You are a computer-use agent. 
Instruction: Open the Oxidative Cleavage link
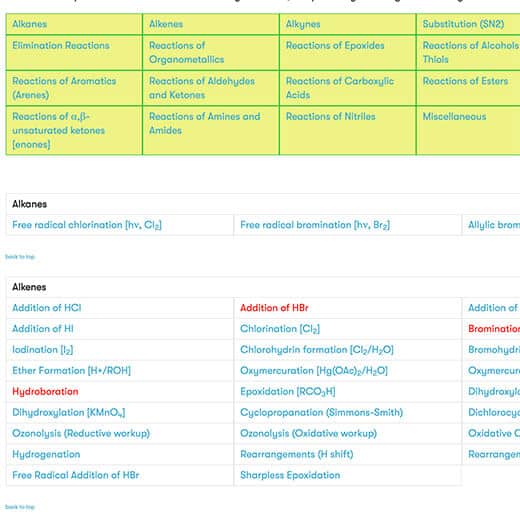(494, 433)
